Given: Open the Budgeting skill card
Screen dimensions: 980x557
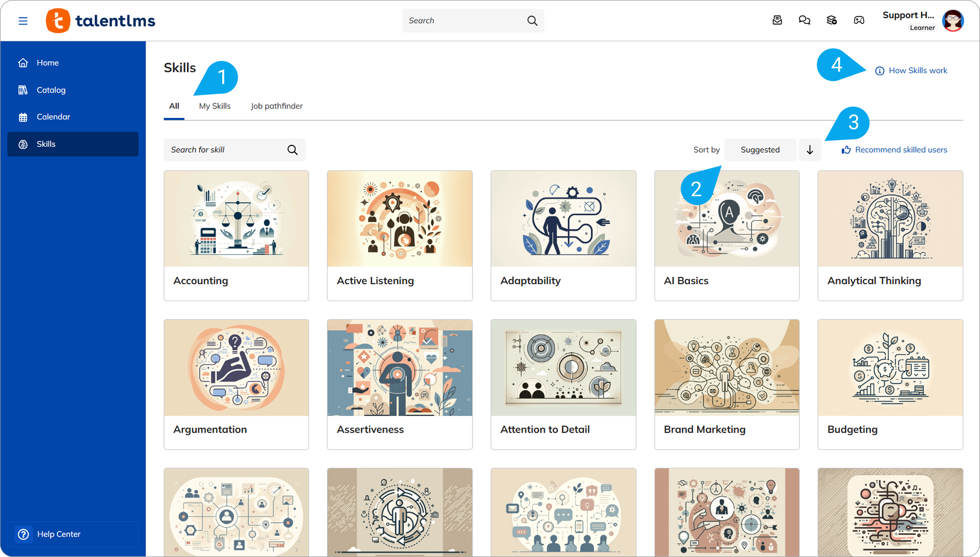Looking at the screenshot, I should click(x=890, y=384).
